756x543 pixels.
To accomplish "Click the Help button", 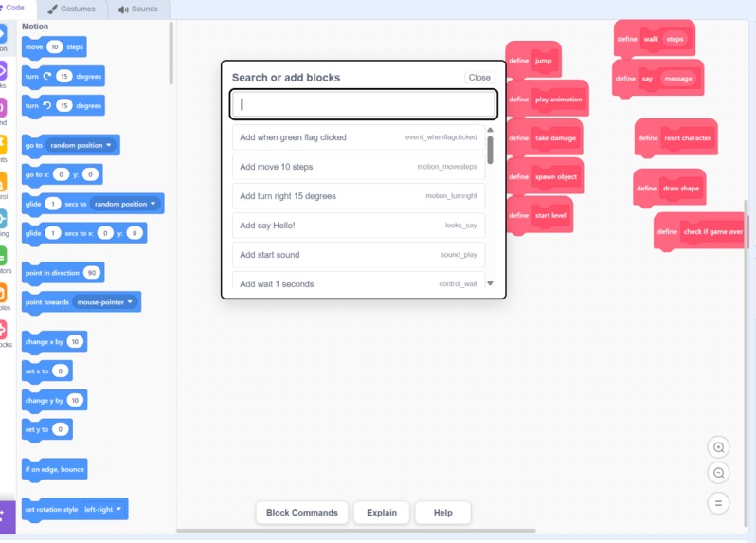I will click(x=442, y=513).
